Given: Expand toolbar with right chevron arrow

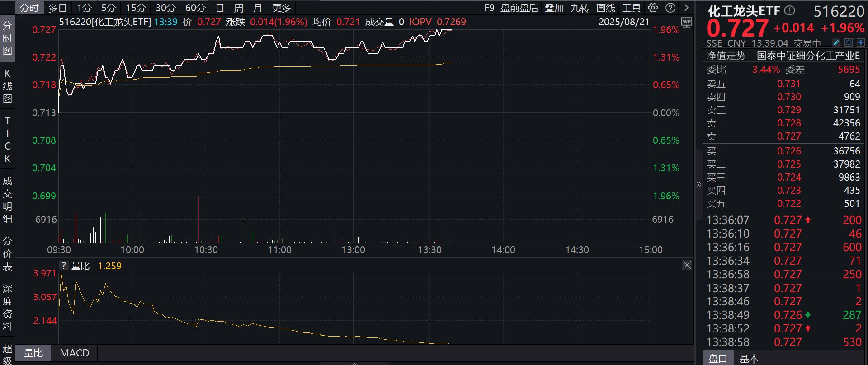Looking at the screenshot, I should point(686,8).
